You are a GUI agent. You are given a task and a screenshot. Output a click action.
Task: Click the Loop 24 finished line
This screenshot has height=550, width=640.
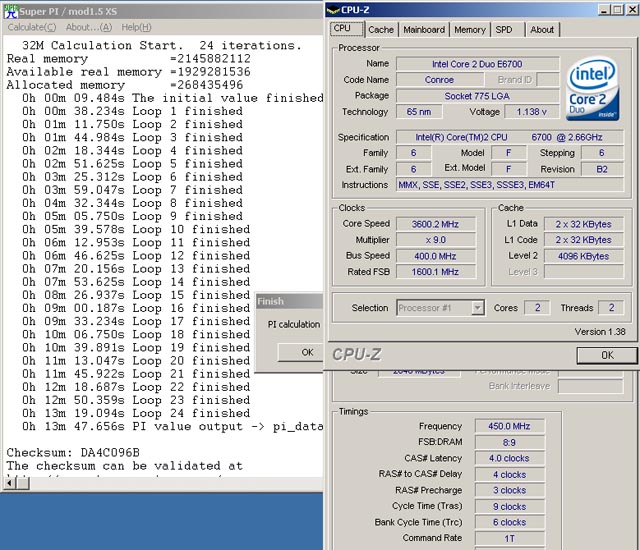coord(136,413)
